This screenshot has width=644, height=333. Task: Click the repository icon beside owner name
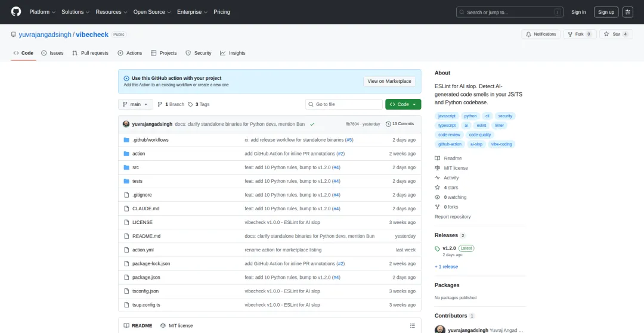point(14,35)
